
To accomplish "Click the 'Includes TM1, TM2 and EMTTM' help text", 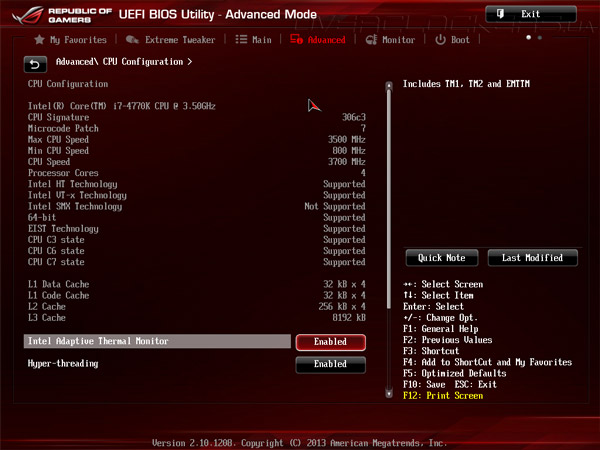I will coord(466,84).
